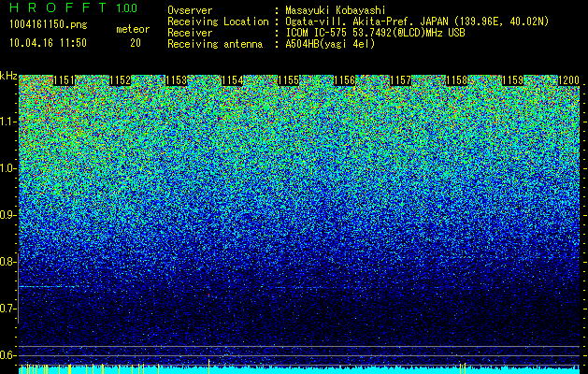The width and height of the screenshot is (588, 374).
Task: Click the observer name Masayuki Kobayashi
Action: pos(336,10)
